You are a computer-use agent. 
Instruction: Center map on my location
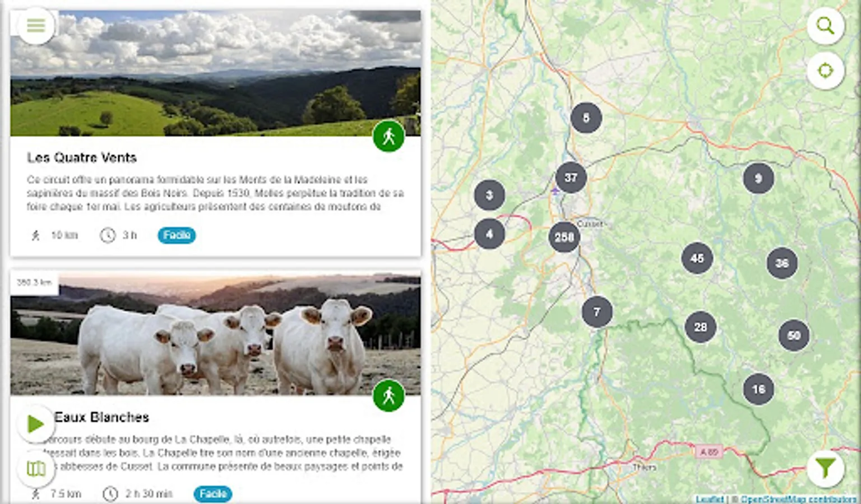[825, 71]
